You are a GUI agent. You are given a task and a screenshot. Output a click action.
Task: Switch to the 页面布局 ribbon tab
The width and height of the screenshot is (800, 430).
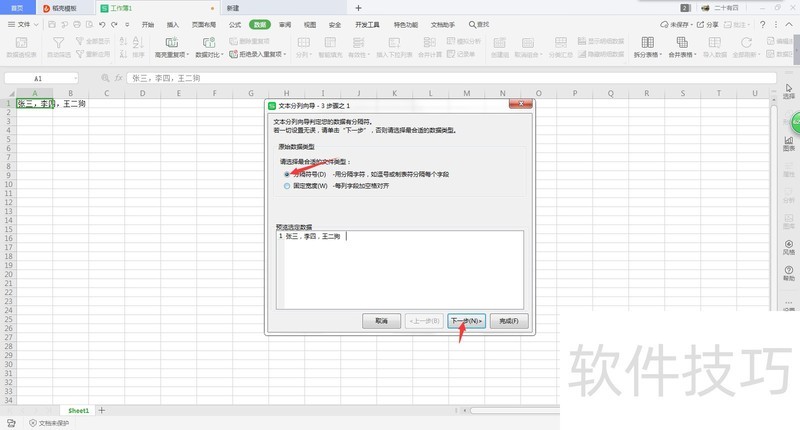pos(204,24)
